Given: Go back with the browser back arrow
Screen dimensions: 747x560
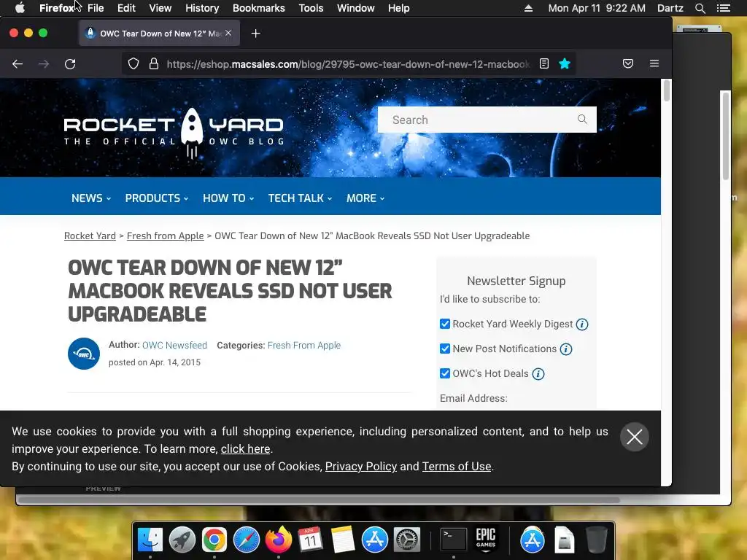Looking at the screenshot, I should point(18,64).
